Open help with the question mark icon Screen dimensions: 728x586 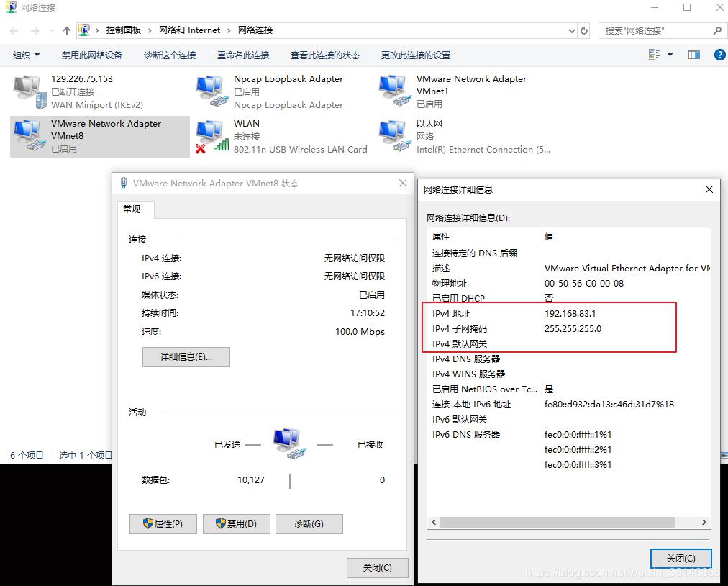[719, 55]
